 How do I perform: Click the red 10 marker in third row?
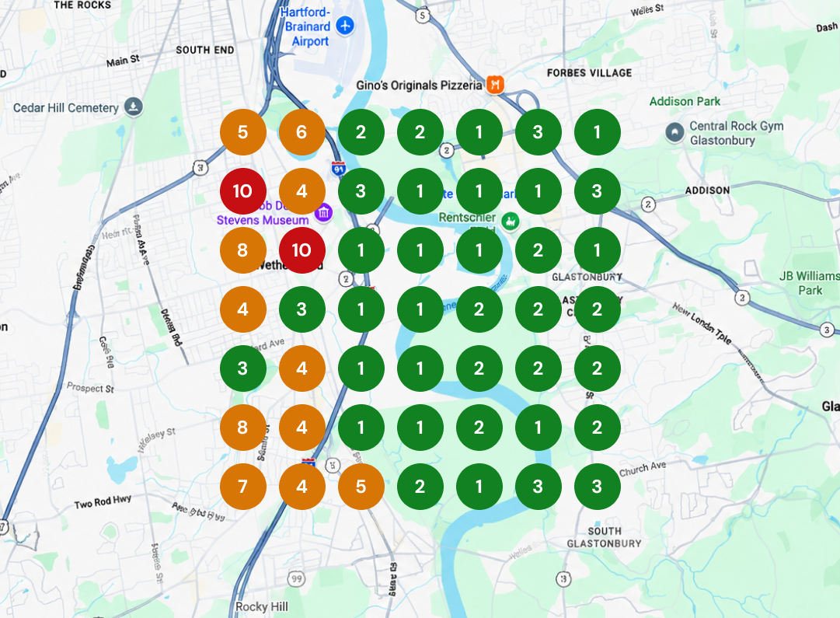point(301,250)
